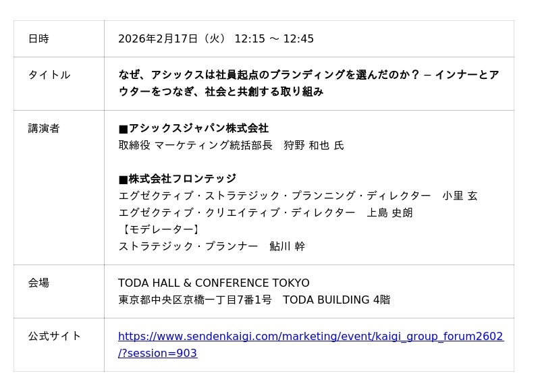
Task: Click speaker name 上島 史朗
Action: [389, 213]
